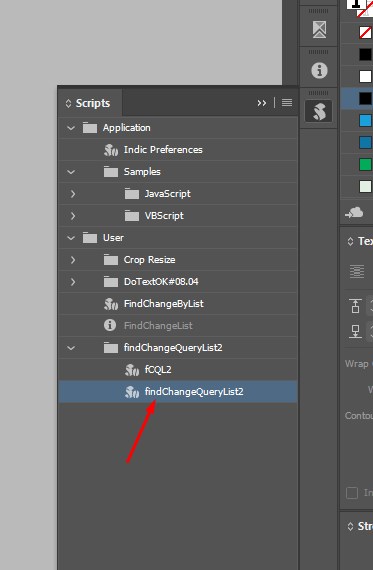The image size is (373, 570).
Task: Click the bottom offset icon in Text Wrap panel
Action: [356, 331]
